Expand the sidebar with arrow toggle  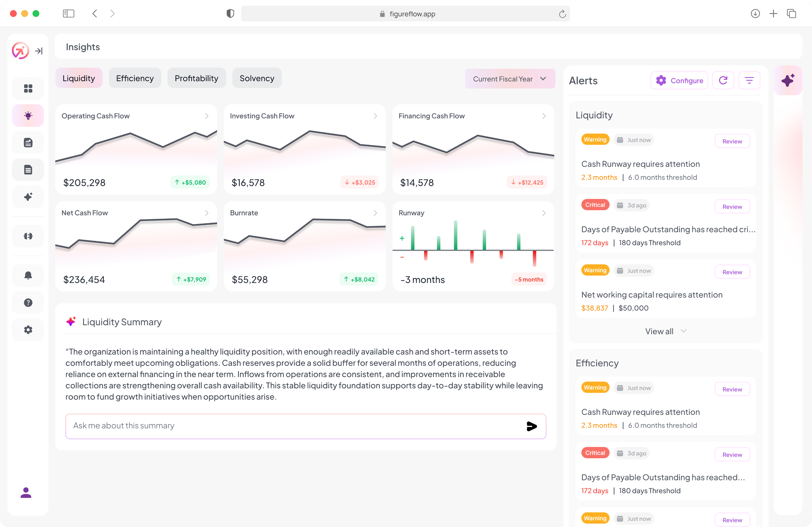coord(38,51)
